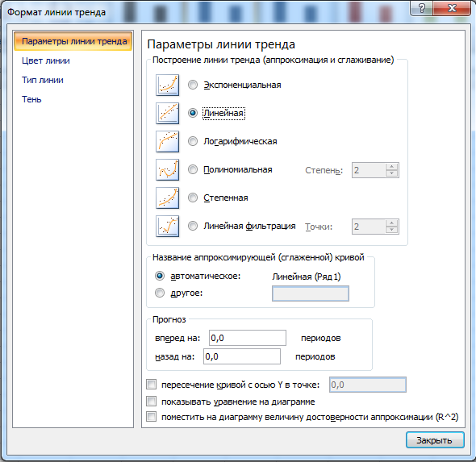Click the Y-axis intercept value field
The width and height of the screenshot is (476, 462).
point(368,385)
